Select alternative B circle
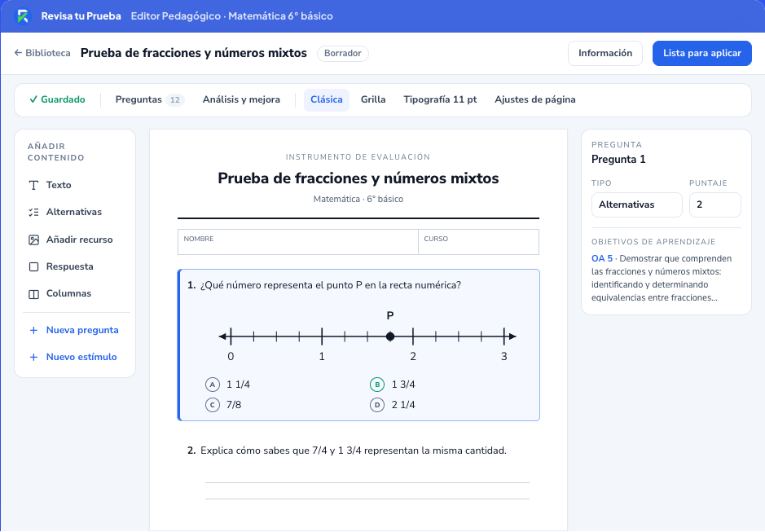 (x=377, y=385)
